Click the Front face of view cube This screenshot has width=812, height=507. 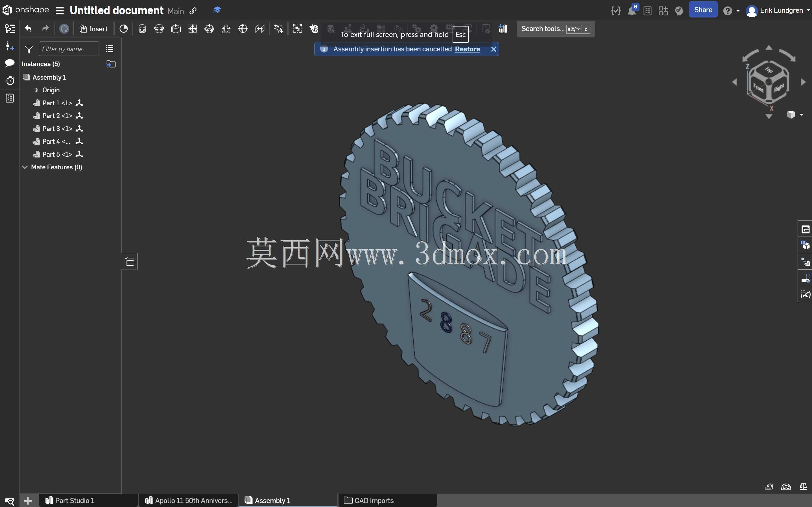click(758, 88)
